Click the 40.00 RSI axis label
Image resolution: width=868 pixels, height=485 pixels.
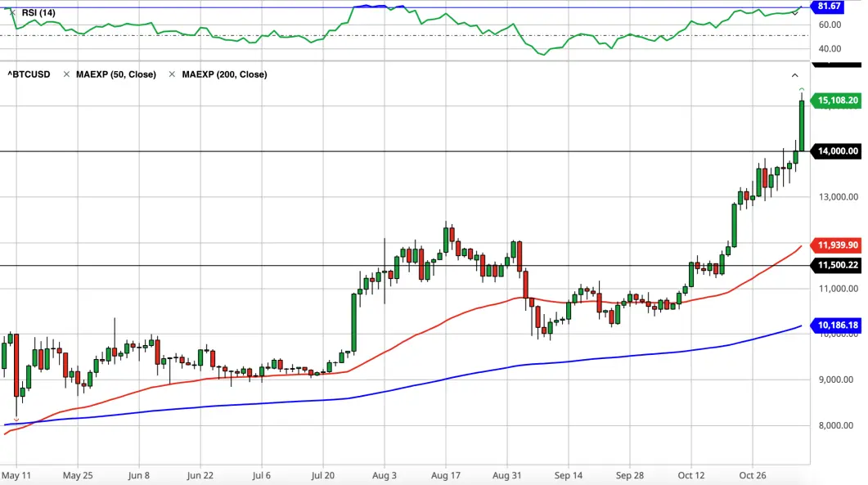point(830,49)
